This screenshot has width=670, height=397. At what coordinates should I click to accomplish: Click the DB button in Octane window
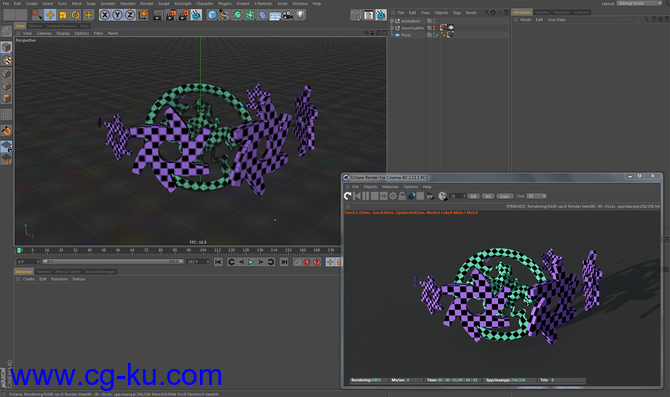(473, 196)
